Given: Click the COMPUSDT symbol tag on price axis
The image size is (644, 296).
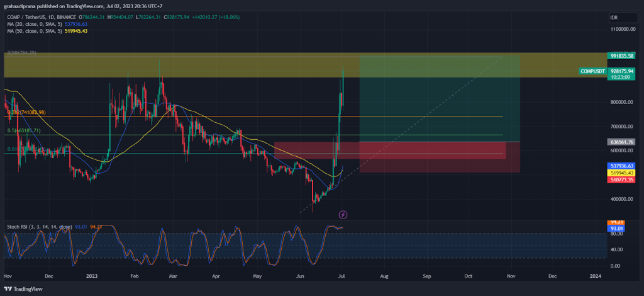Looking at the screenshot, I should 592,71.
